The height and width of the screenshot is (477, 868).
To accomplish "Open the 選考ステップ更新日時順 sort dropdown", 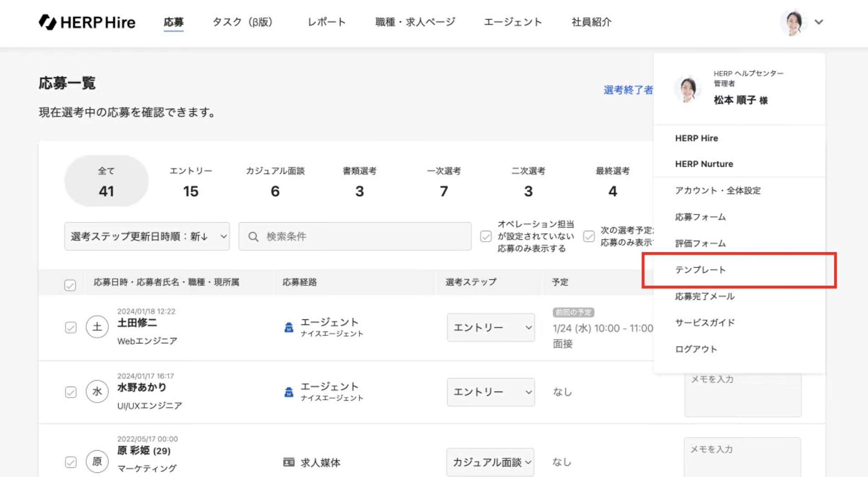I will click(x=147, y=236).
